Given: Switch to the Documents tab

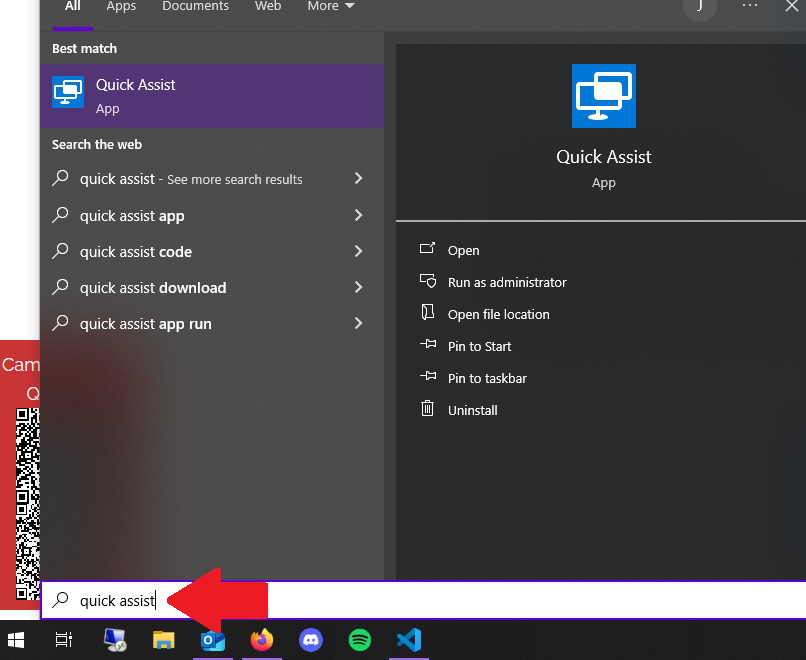Looking at the screenshot, I should coord(195,7).
